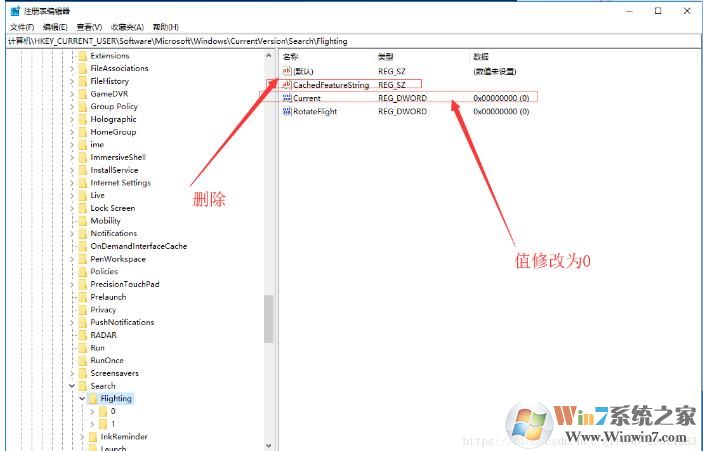Select the Notifications folder icon
The image size is (703, 451).
coord(82,233)
